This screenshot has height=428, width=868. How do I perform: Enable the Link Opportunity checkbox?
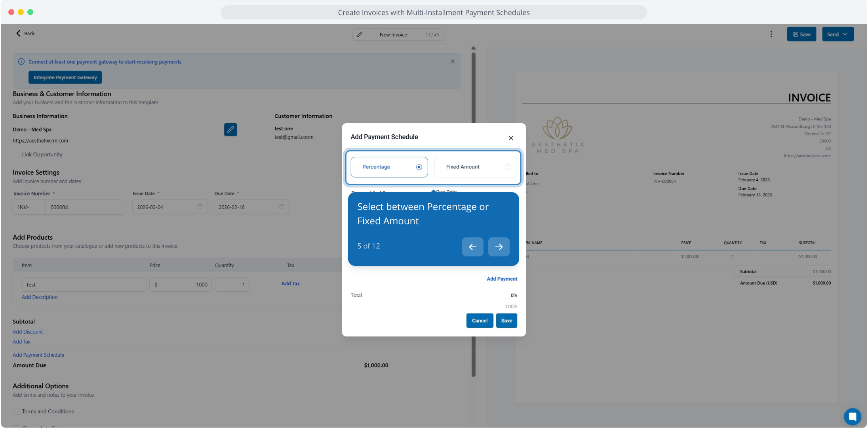pos(16,154)
